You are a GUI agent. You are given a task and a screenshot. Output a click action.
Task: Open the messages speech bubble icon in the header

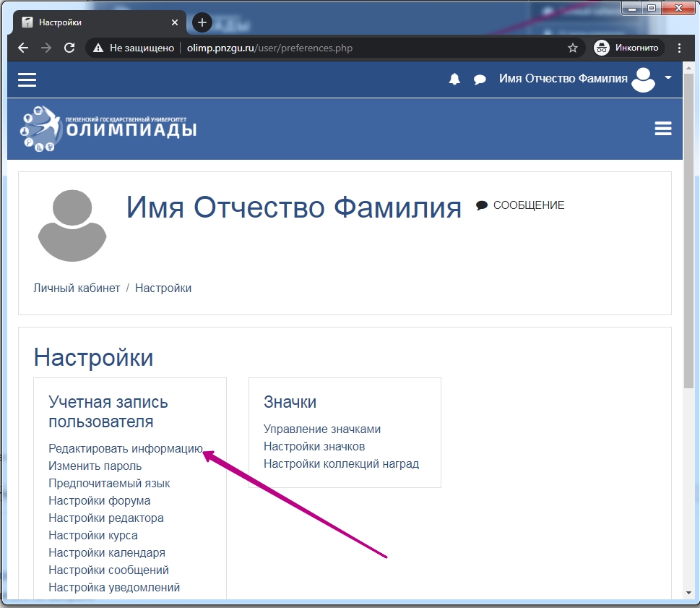[480, 80]
